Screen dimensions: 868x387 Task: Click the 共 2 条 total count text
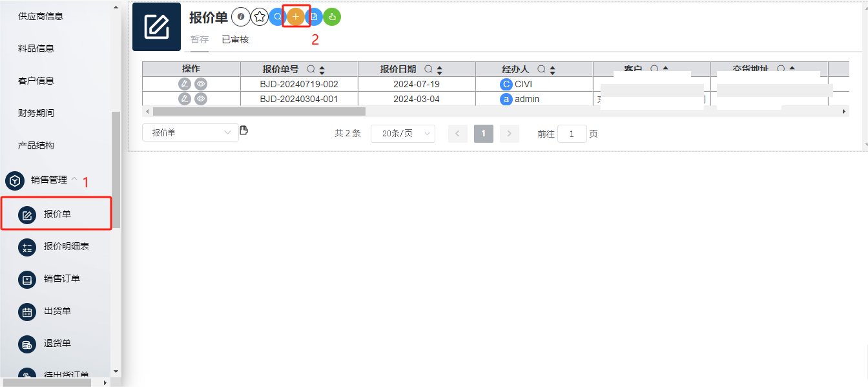pyautogui.click(x=347, y=134)
